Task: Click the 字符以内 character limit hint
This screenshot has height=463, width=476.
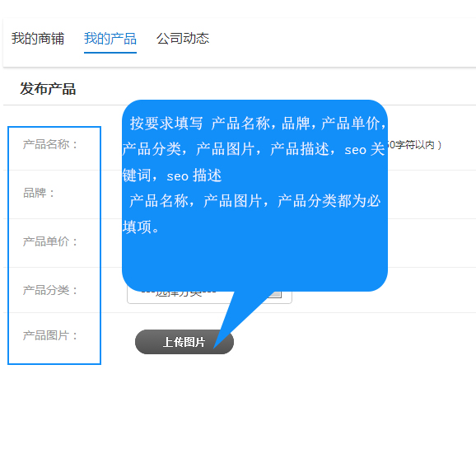Action: pyautogui.click(x=414, y=145)
